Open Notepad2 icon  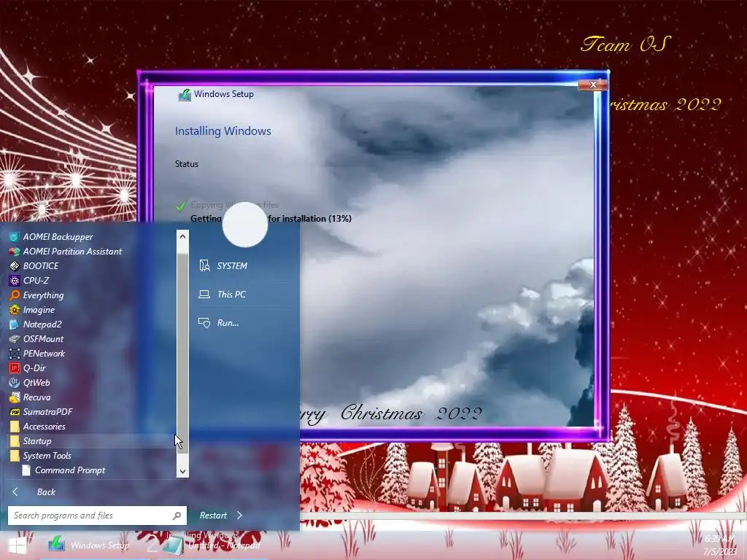[15, 324]
